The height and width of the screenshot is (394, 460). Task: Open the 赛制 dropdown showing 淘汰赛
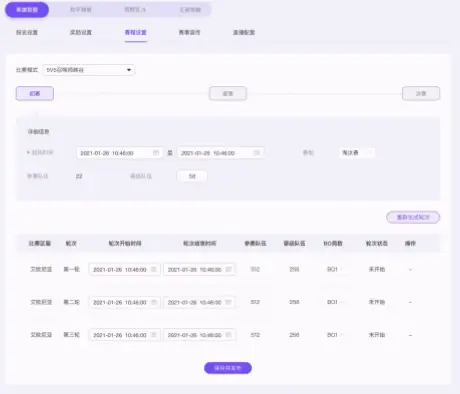point(357,153)
